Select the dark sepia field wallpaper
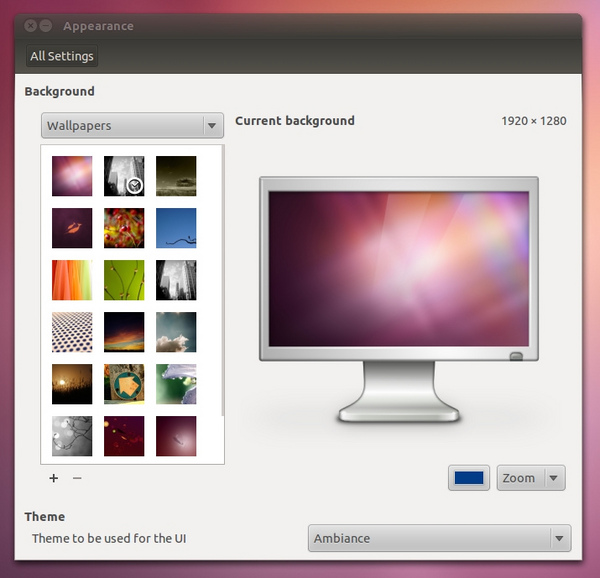 coord(176,176)
